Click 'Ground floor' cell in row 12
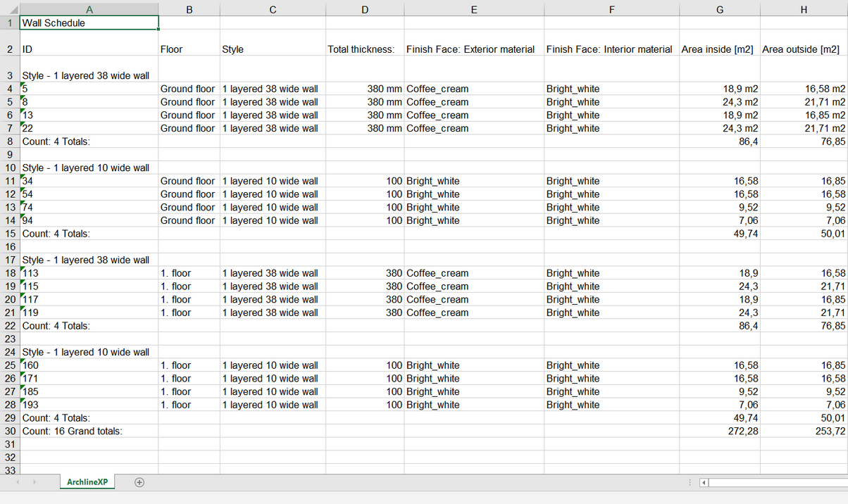848x504 pixels. coord(189,194)
